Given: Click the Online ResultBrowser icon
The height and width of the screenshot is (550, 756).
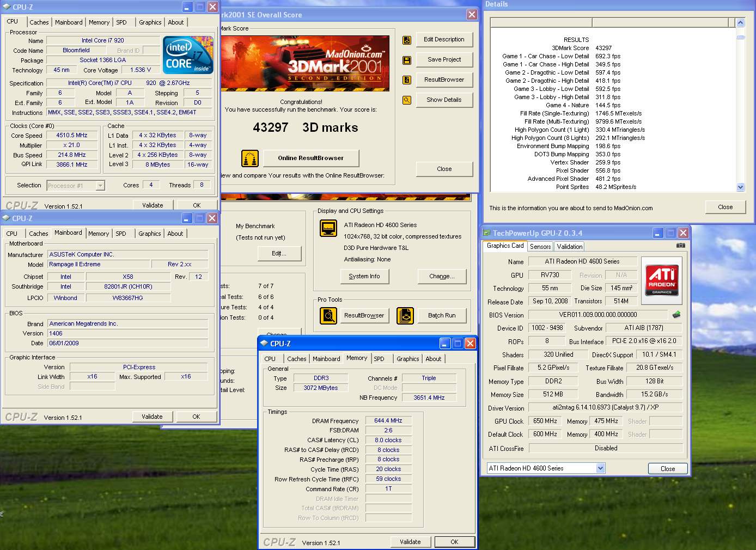Looking at the screenshot, I should 250,158.
